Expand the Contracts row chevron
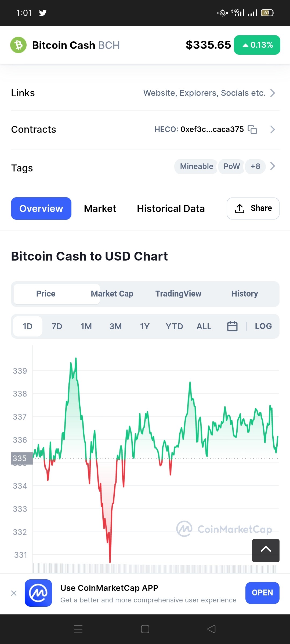 273,130
